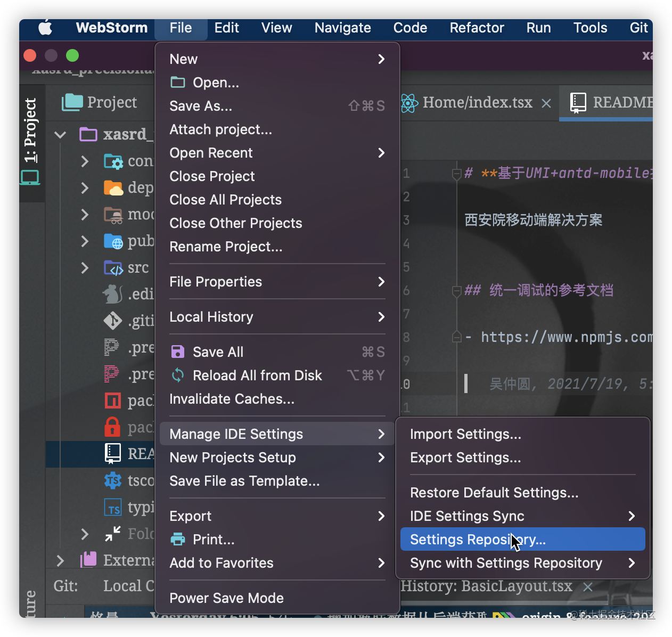Click the package.json npm icon
672x637 pixels.
click(112, 401)
